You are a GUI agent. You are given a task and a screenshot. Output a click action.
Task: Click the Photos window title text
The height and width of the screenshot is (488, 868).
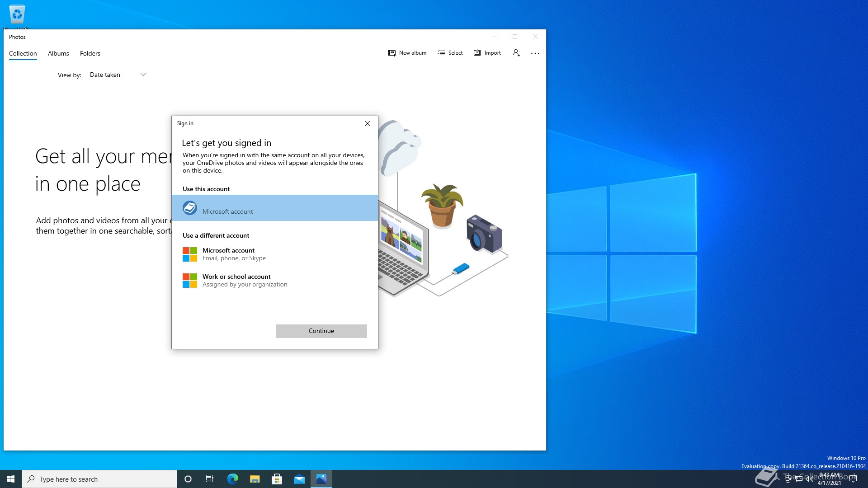click(x=17, y=37)
